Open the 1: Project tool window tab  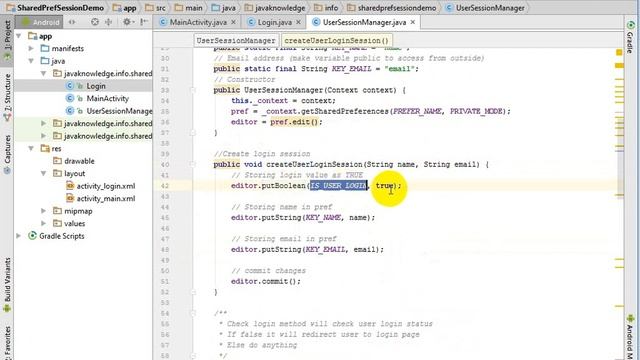[7, 41]
